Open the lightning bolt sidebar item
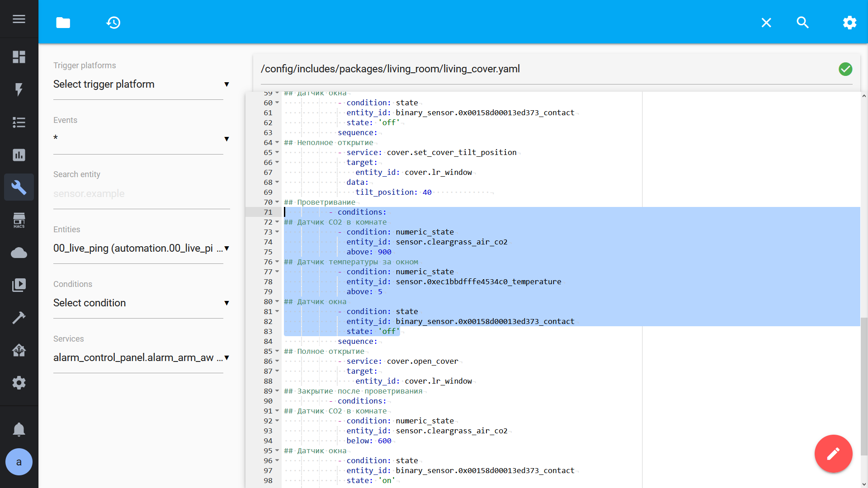 (19, 89)
